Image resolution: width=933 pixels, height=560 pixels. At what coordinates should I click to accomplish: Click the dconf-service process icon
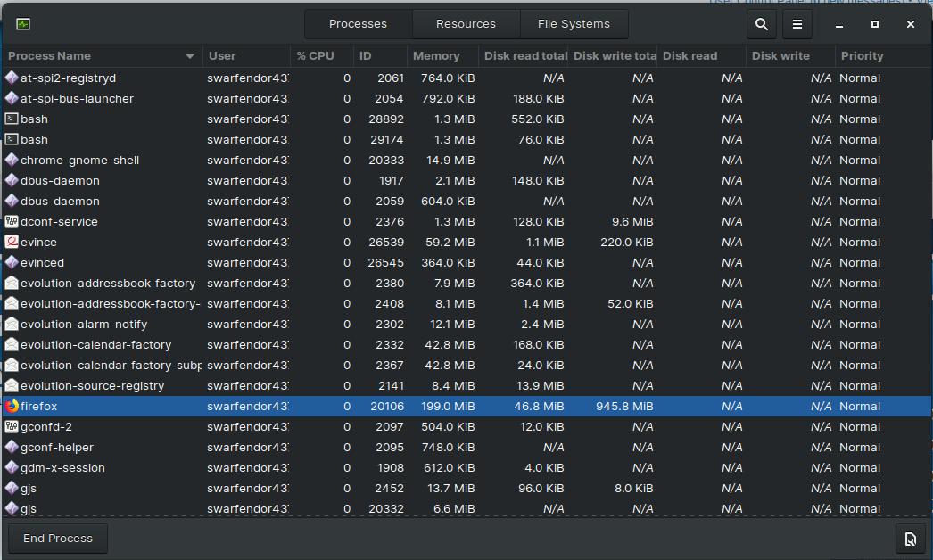click(x=12, y=222)
